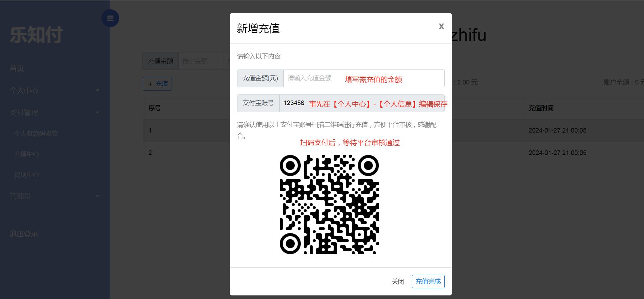Click row 2 time 2024-01-27 21:00:05
The height and width of the screenshot is (299, 644).
[557, 153]
